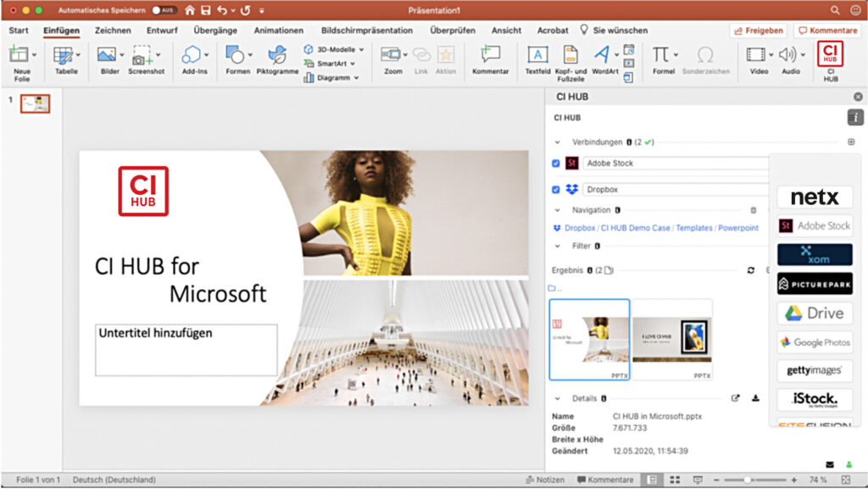Uncheck the Adobe Stock connection checkbox

coord(556,164)
